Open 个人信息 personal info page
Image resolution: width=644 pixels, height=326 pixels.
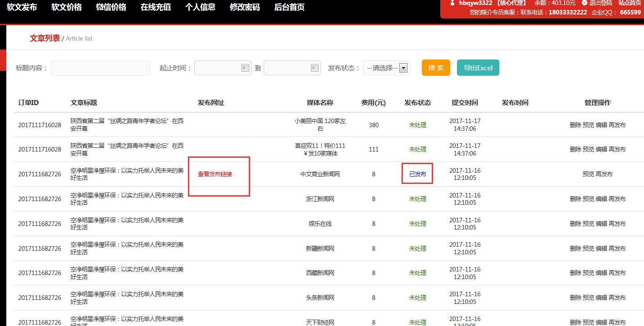coord(200,7)
